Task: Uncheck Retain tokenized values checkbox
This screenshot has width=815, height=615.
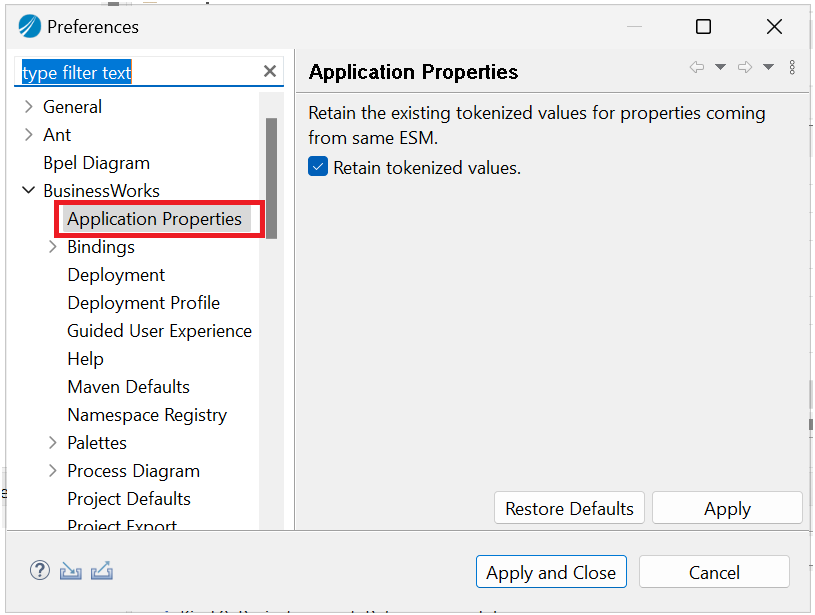Action: [318, 167]
